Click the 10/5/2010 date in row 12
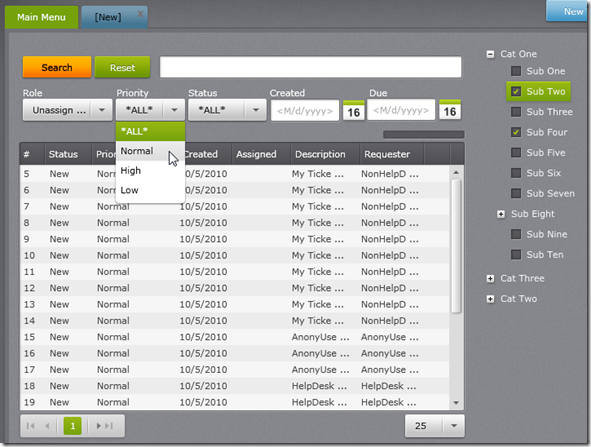This screenshot has height=447, width=591. (x=204, y=288)
